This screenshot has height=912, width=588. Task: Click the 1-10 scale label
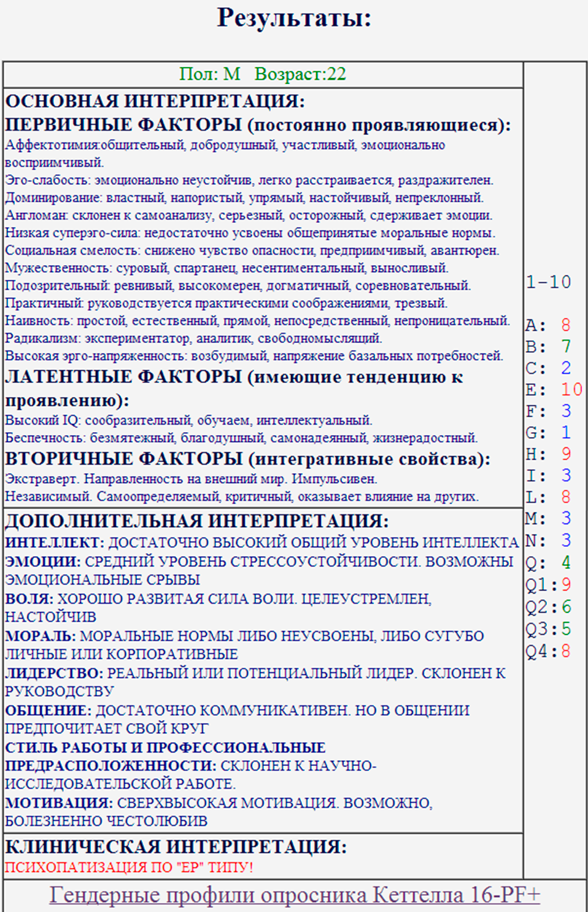point(549,282)
